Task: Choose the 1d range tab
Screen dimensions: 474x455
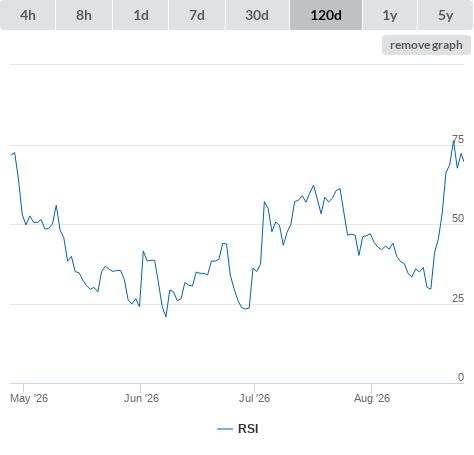Action: click(x=141, y=15)
